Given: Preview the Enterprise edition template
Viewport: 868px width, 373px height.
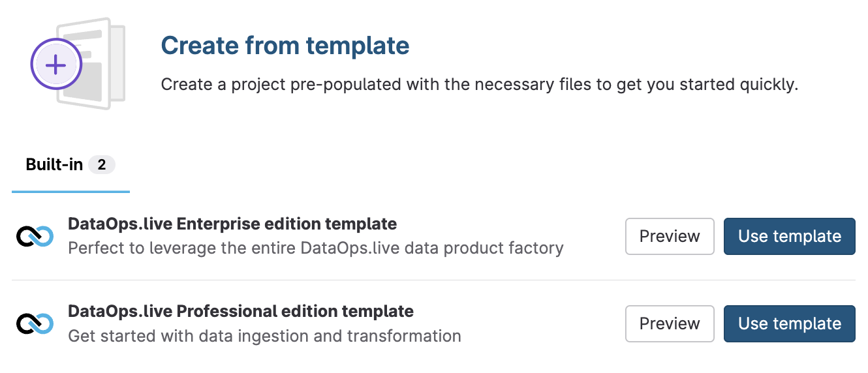Looking at the screenshot, I should coord(670,236).
